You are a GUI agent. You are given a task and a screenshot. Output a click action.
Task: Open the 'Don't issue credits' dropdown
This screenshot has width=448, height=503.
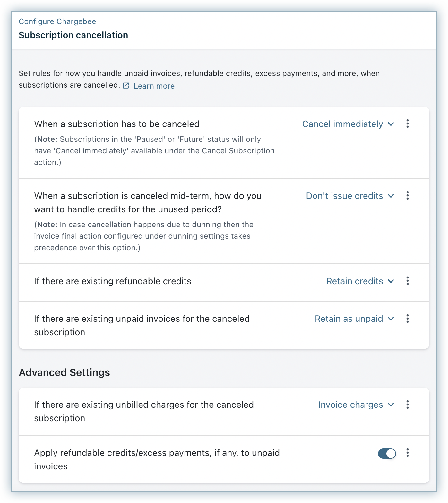pyautogui.click(x=350, y=196)
